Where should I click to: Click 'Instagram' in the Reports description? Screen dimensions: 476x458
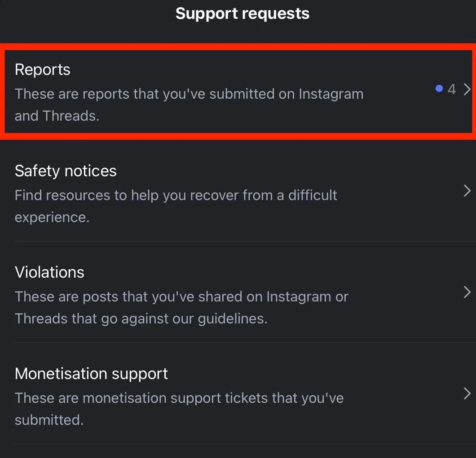(x=331, y=94)
